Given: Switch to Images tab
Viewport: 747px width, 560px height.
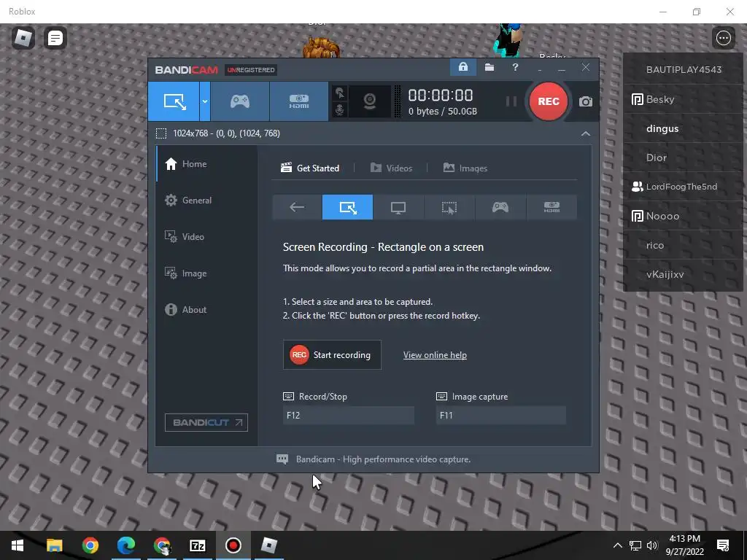Looking at the screenshot, I should [x=465, y=168].
